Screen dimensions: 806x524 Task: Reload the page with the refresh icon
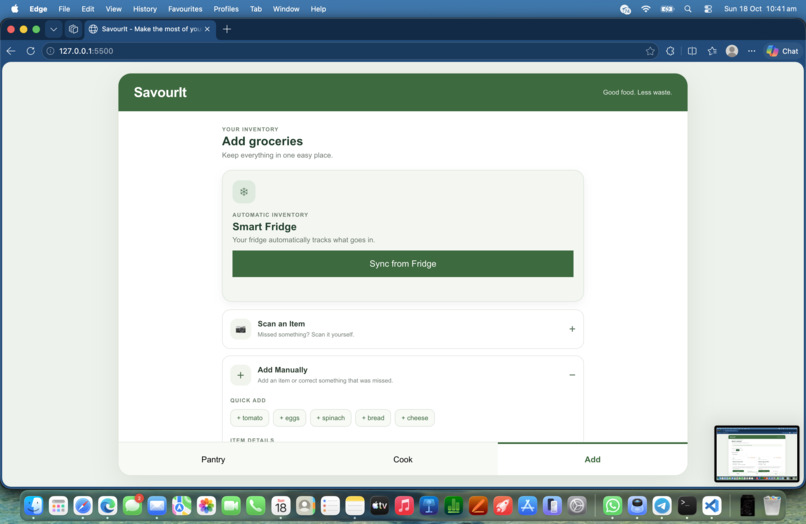click(x=31, y=51)
